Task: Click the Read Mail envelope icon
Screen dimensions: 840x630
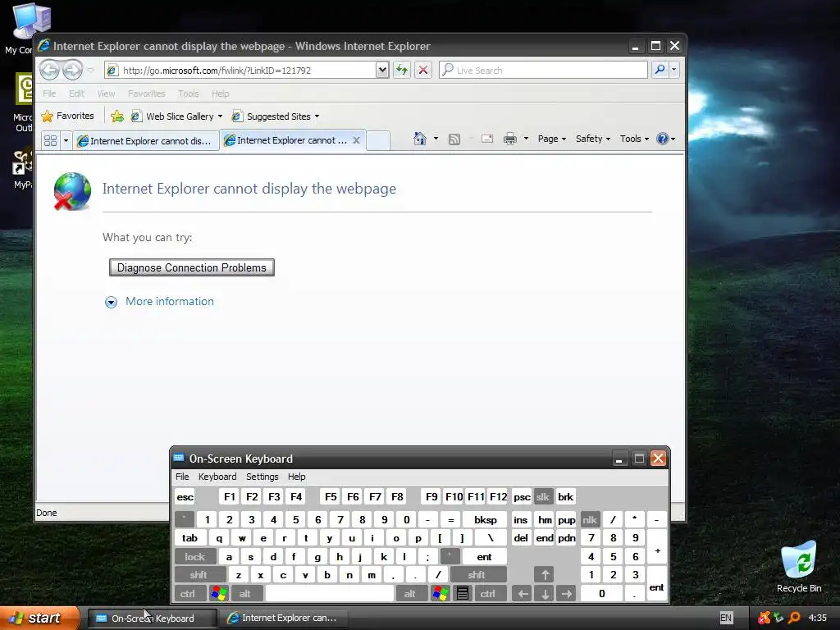Action: click(x=487, y=139)
